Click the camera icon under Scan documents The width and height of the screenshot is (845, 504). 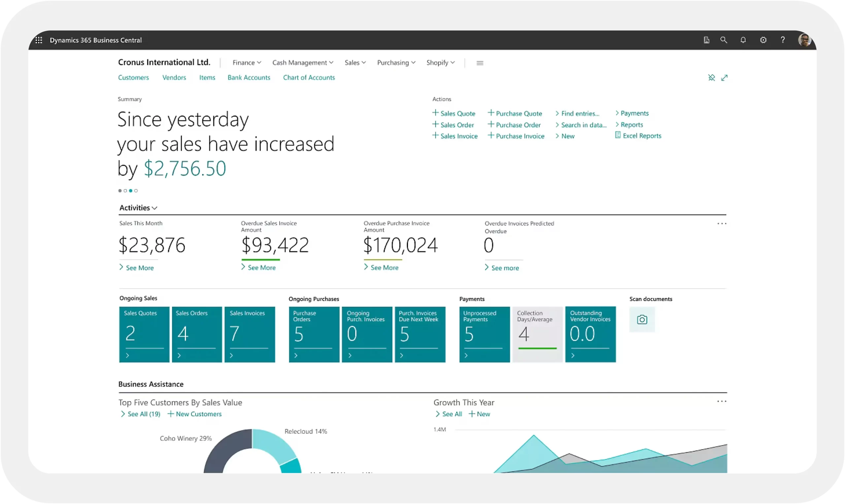pyautogui.click(x=642, y=320)
